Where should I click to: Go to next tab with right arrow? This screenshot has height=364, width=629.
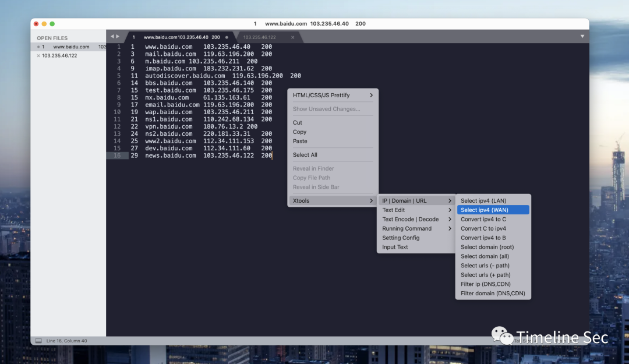[x=118, y=37]
